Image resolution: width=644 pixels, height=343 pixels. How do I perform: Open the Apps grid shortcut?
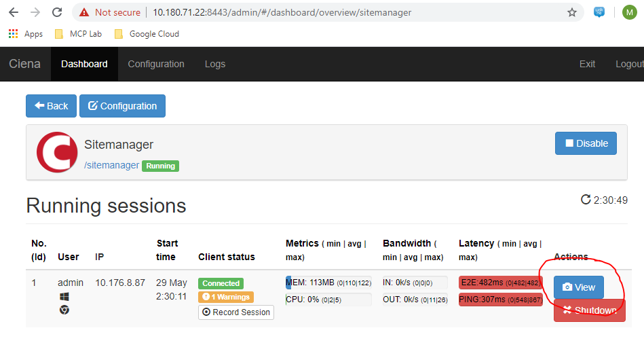(x=26, y=34)
